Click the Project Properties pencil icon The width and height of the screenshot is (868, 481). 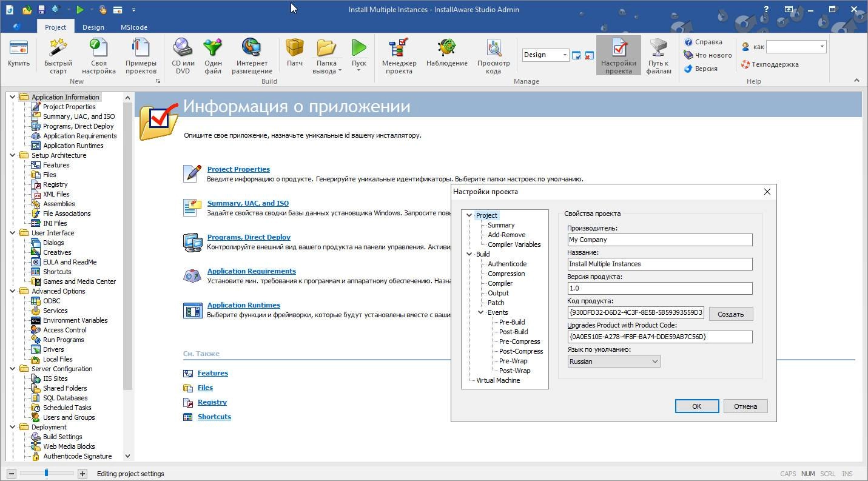(192, 173)
